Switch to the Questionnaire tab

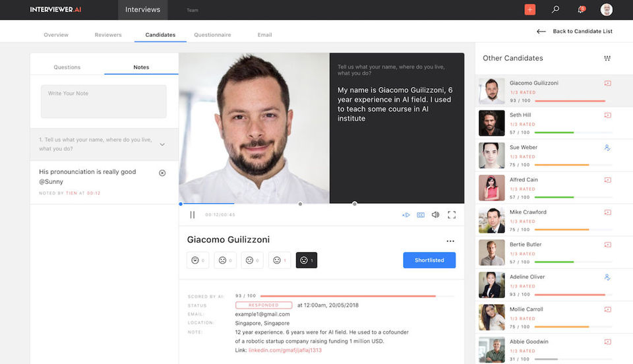coord(212,35)
